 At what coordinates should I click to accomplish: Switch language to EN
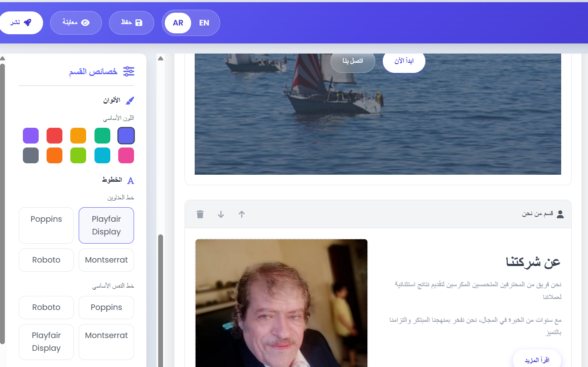pos(204,23)
